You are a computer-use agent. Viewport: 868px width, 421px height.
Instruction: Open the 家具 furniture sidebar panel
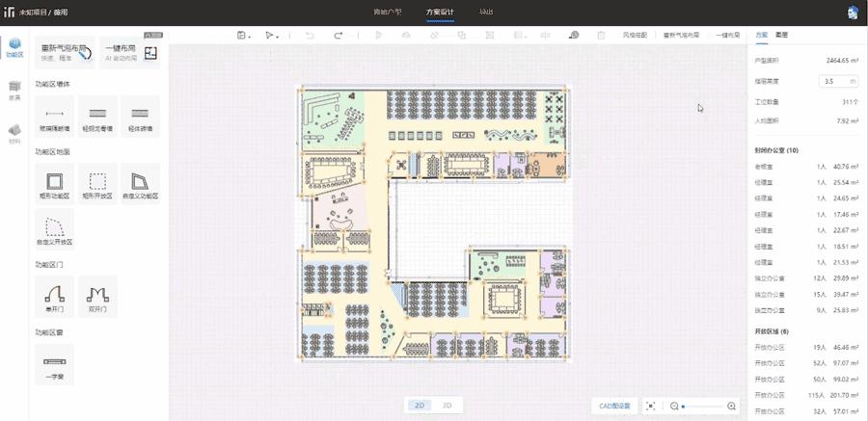[14, 91]
